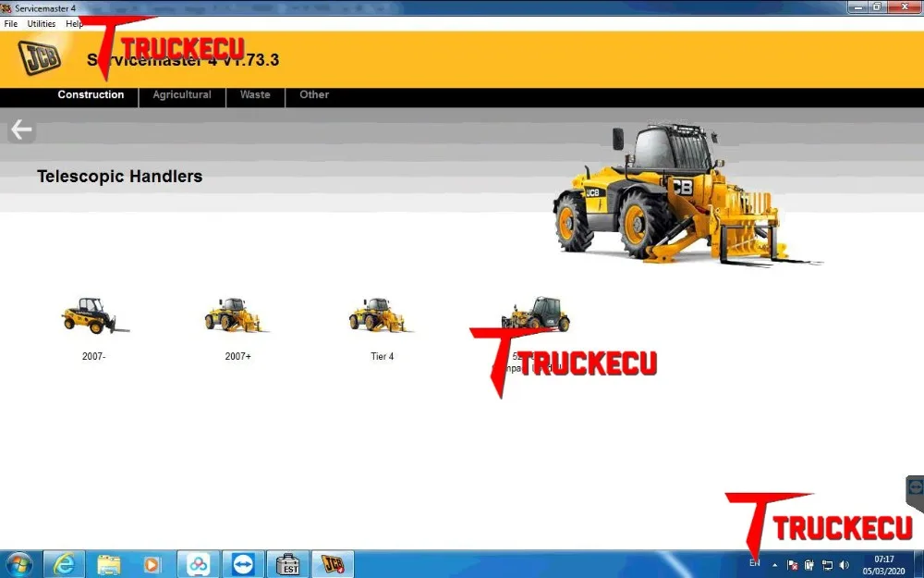This screenshot has width=924, height=578.
Task: Open the Help menu
Action: tap(74, 24)
